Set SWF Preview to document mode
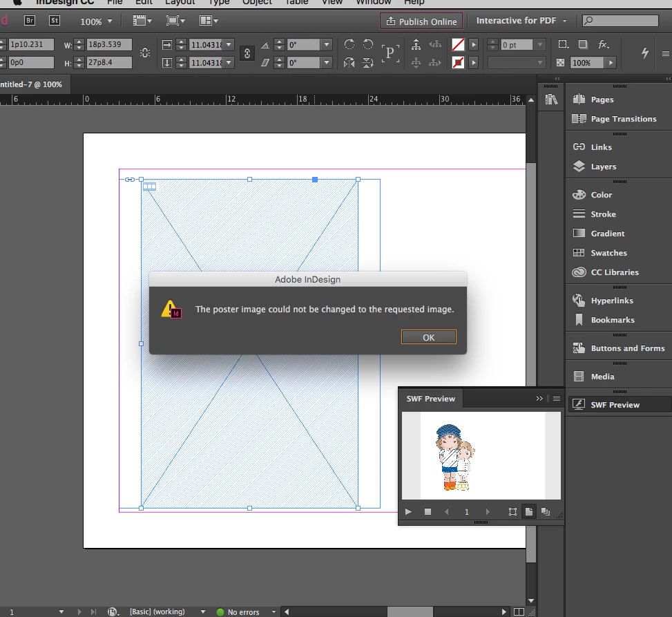 (x=546, y=511)
